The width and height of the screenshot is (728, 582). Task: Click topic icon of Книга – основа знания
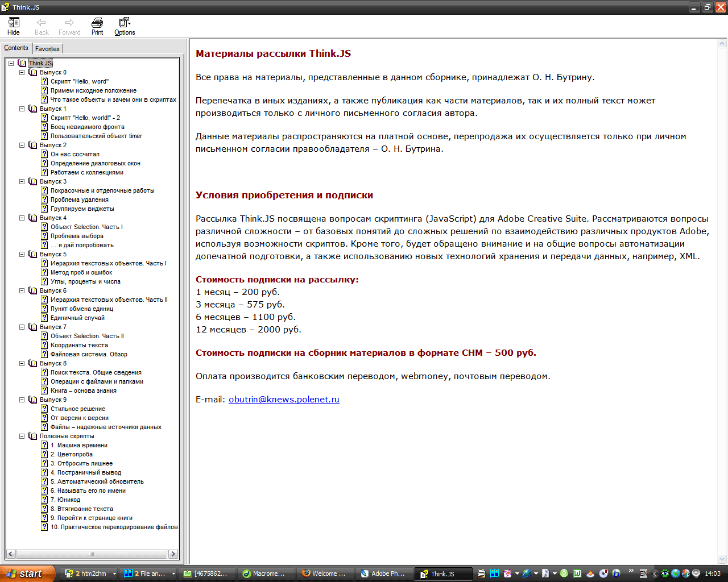coord(44,390)
